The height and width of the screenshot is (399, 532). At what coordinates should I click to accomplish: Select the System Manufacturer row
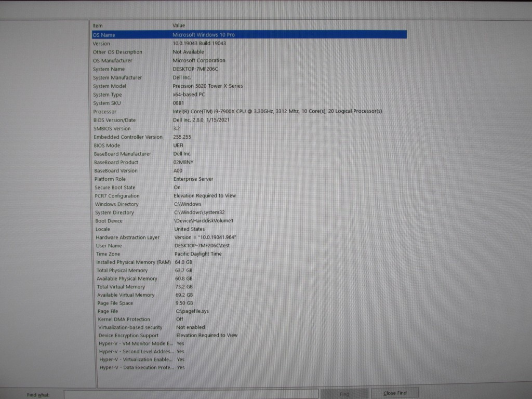(249, 77)
